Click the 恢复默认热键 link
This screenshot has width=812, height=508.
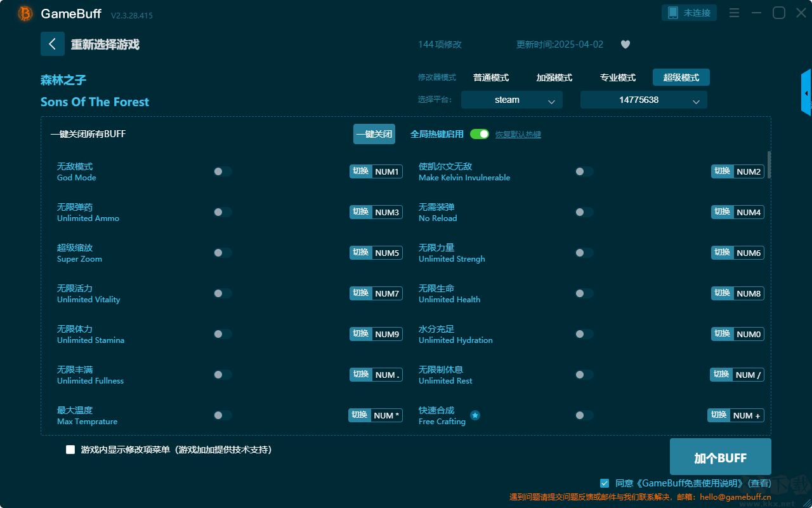point(518,135)
